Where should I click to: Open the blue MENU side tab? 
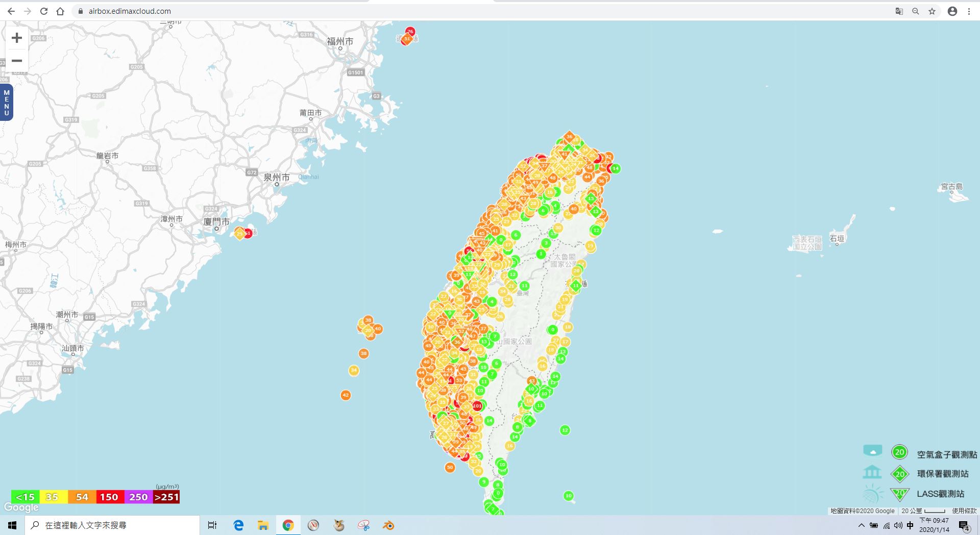click(7, 103)
